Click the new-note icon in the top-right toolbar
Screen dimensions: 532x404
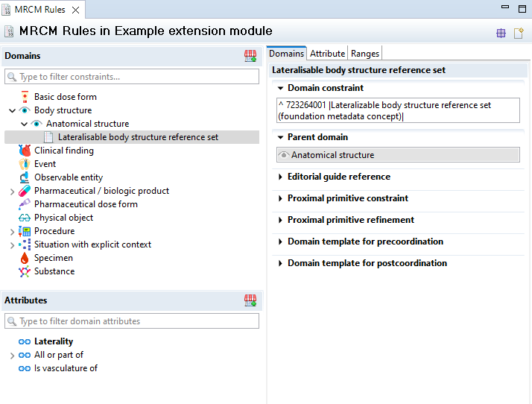(519, 33)
